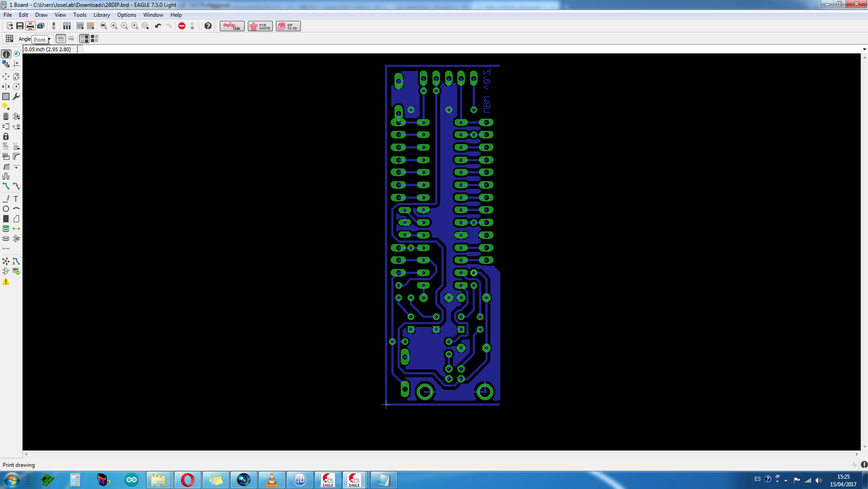Activate the Ratsnest tool
The width and height of the screenshot is (868, 489).
click(6, 261)
